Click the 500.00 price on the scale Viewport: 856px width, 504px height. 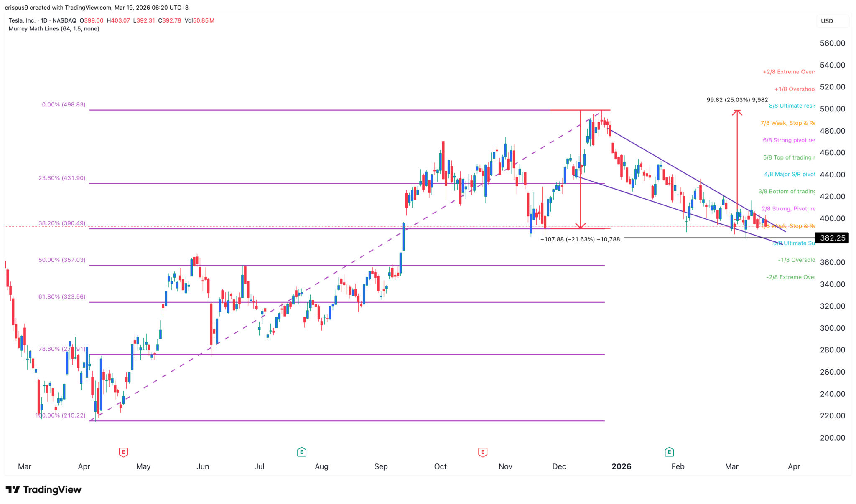[x=832, y=109]
